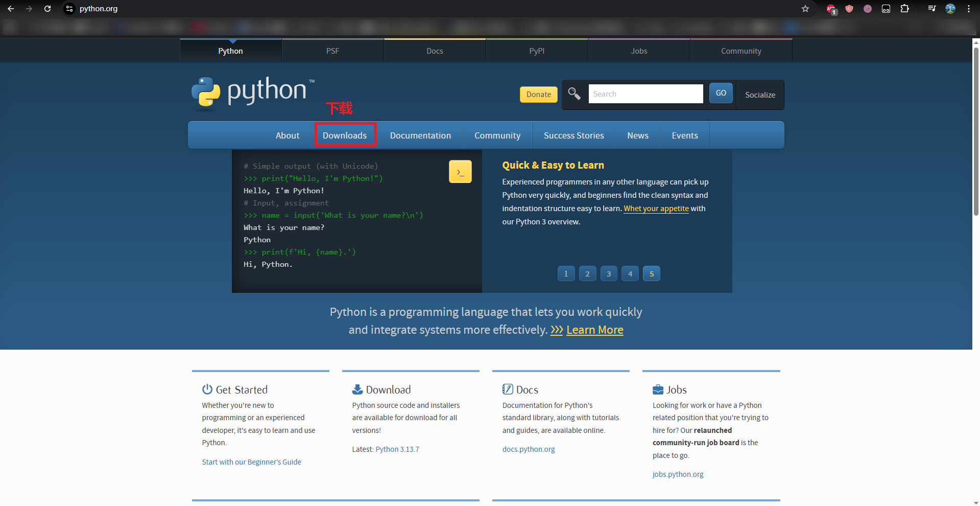This screenshot has height=506, width=980.
Task: Go forward in browser history
Action: [29, 9]
